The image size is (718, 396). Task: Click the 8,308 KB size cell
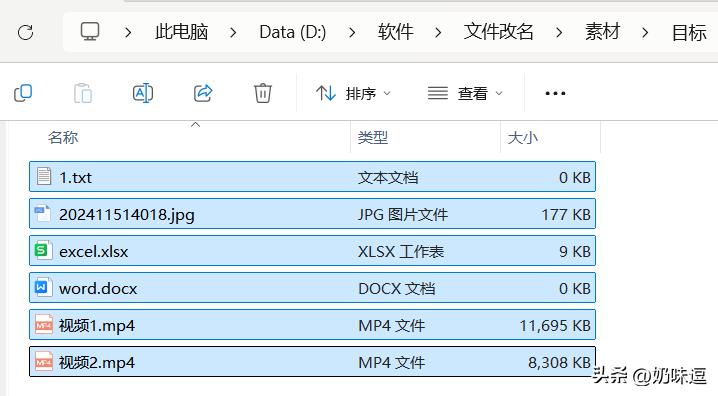coord(559,363)
